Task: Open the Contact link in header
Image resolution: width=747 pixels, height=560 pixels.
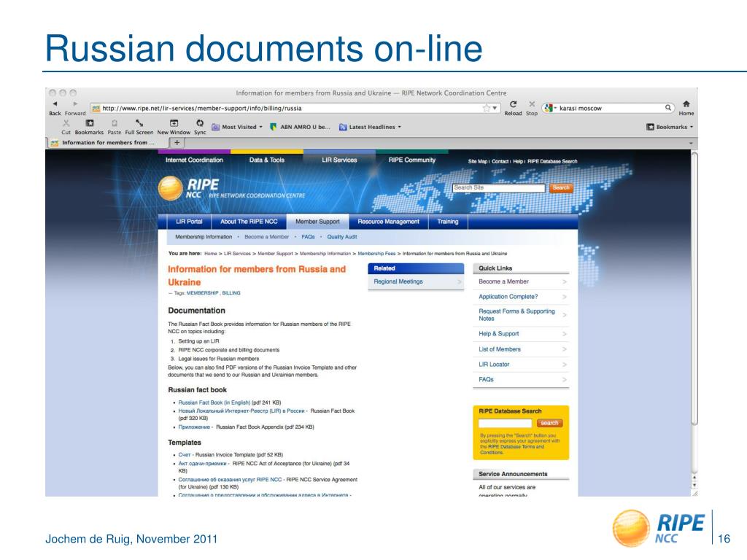Action: [500, 161]
